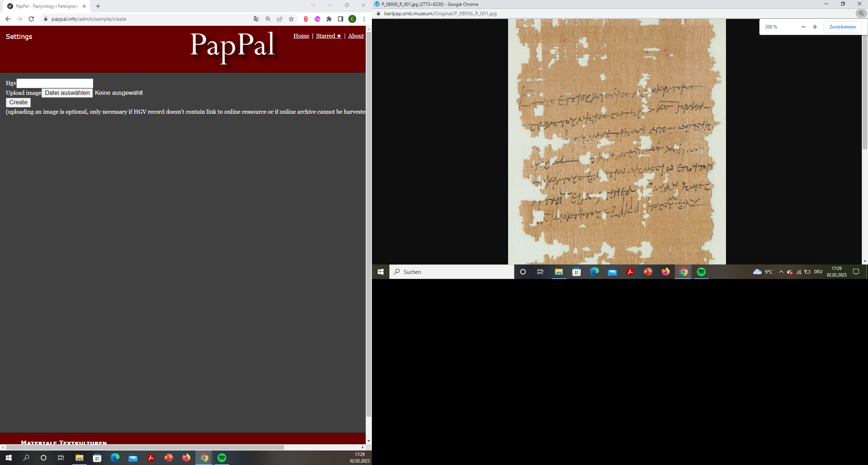
Task: Click the papyrus P_08936 image
Action: pos(617,142)
